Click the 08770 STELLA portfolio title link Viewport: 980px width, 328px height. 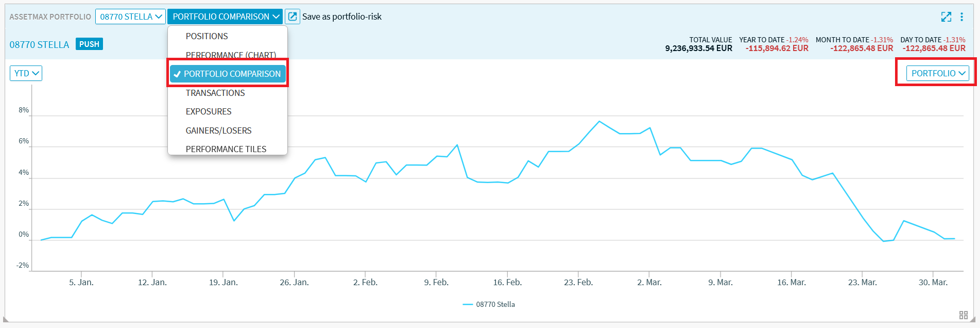(x=39, y=45)
